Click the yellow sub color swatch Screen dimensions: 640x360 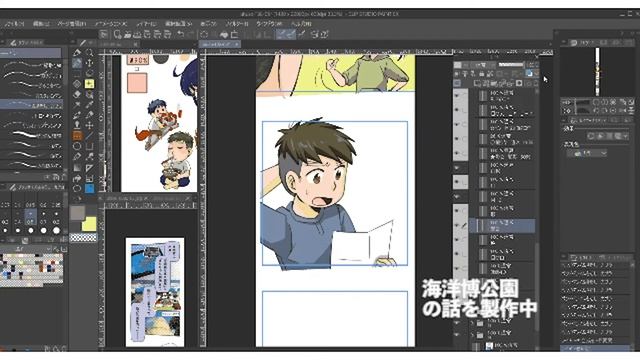(89, 224)
